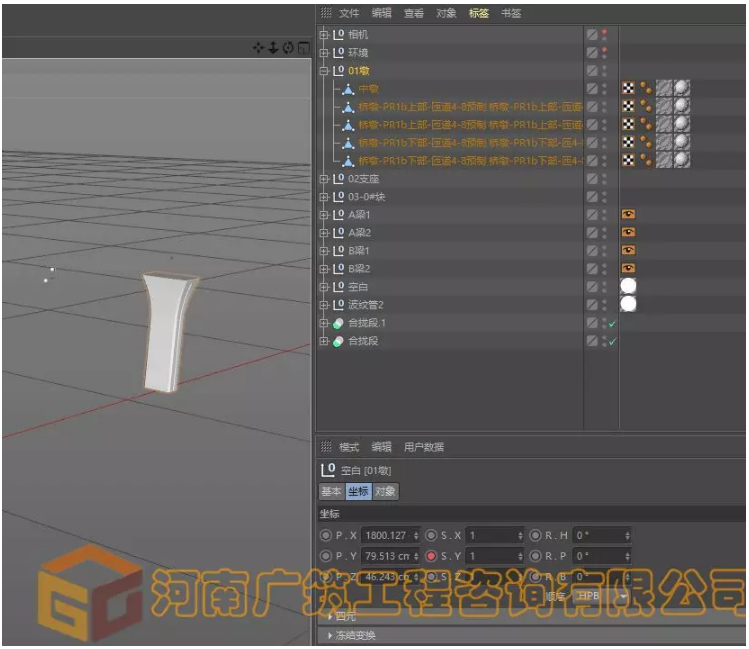Click the keyframe circle next to R . P
Screen dimensions: 749x649
point(535,556)
